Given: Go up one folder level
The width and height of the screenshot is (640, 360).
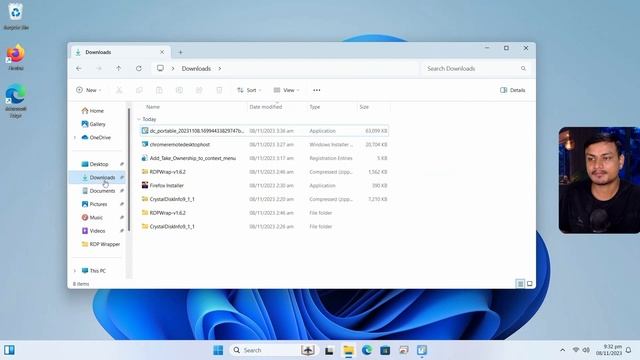Looking at the screenshot, I should (x=118, y=69).
